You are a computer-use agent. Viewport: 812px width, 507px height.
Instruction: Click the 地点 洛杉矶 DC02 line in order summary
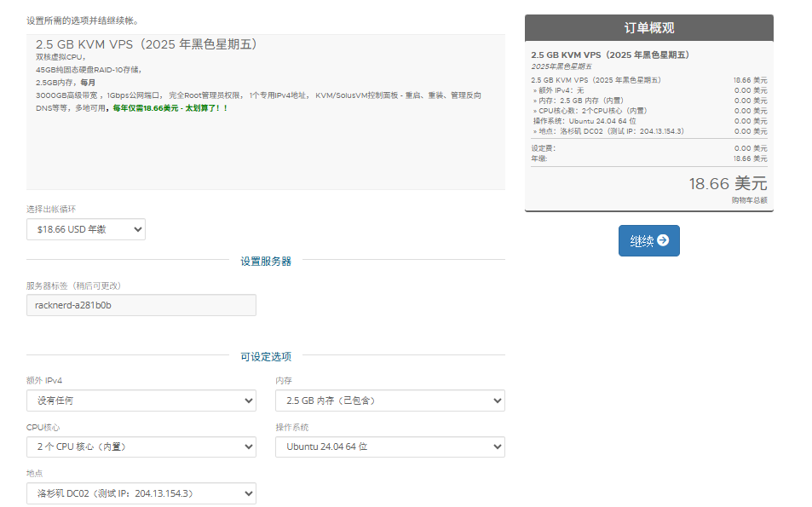608,131
